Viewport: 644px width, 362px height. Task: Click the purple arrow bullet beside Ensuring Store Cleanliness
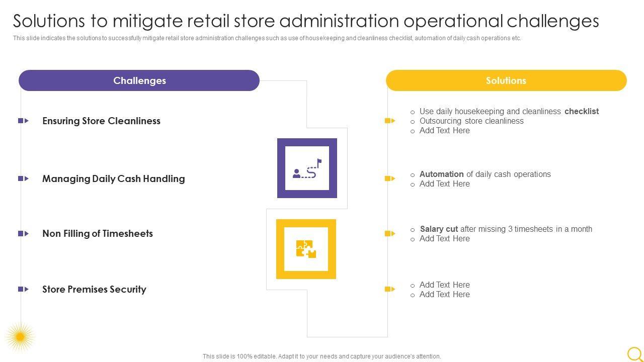24,121
